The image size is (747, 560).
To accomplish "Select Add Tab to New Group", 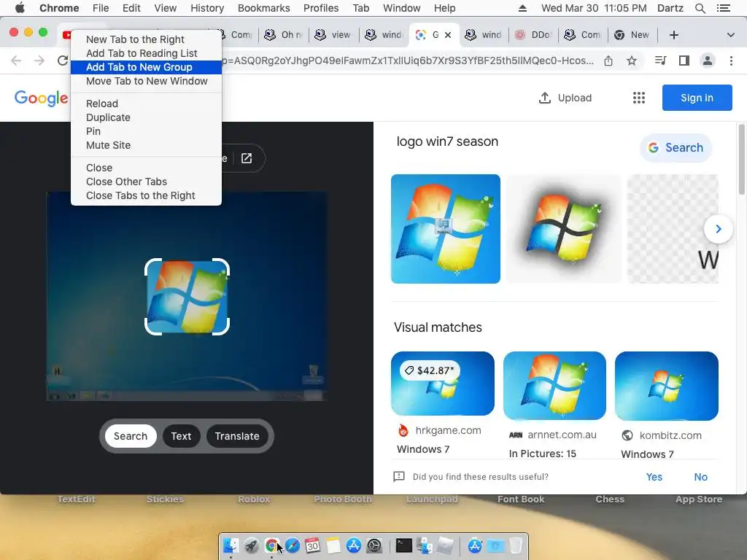I will pos(146,67).
